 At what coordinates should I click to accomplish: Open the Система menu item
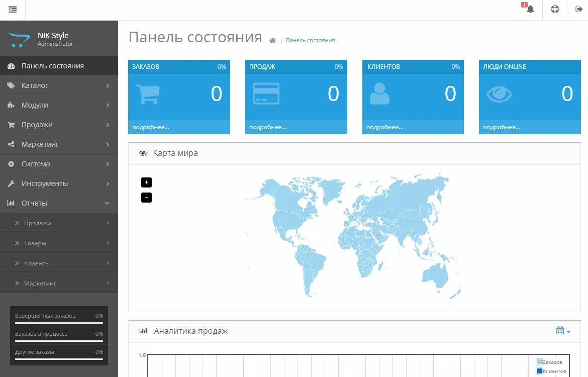coord(59,164)
